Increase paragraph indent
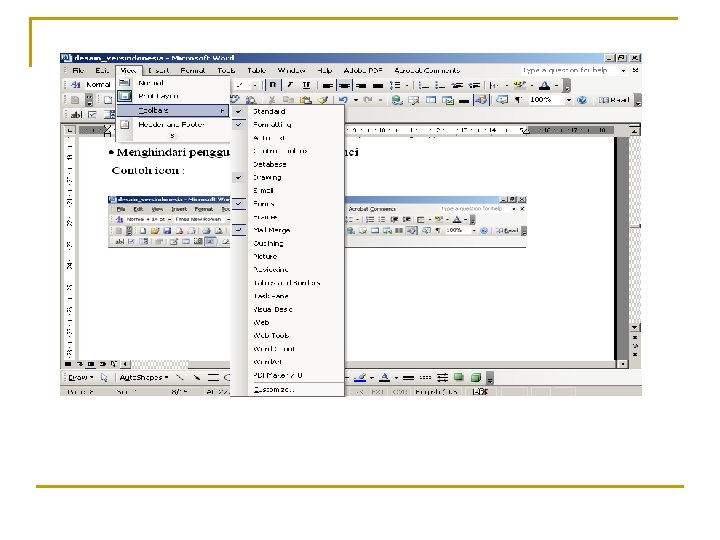 click(x=474, y=85)
